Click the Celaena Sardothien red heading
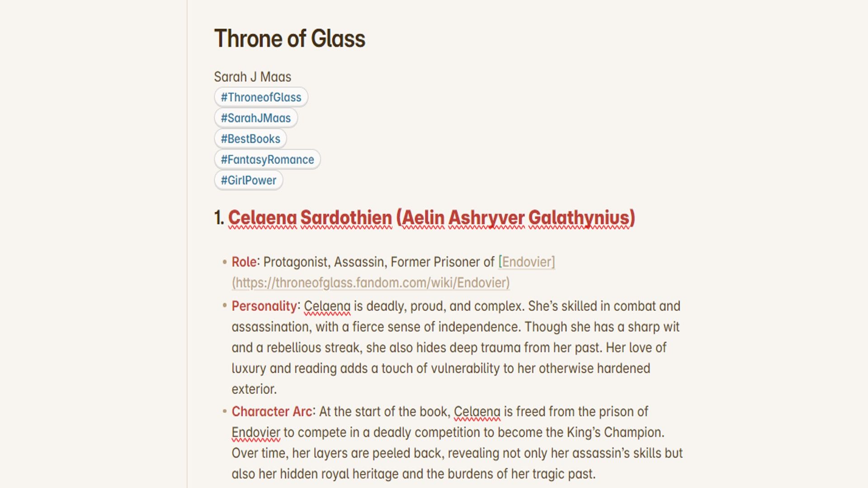The height and width of the screenshot is (488, 868). click(431, 218)
